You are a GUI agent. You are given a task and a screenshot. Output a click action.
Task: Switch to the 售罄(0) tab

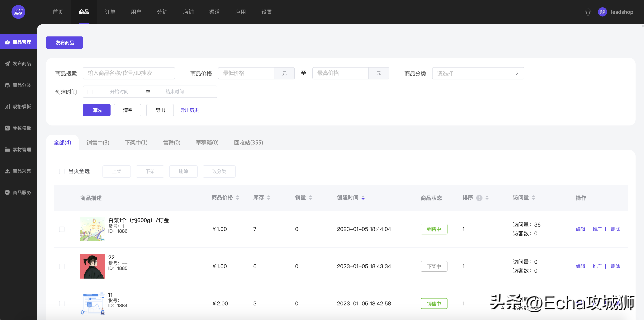[172, 143]
